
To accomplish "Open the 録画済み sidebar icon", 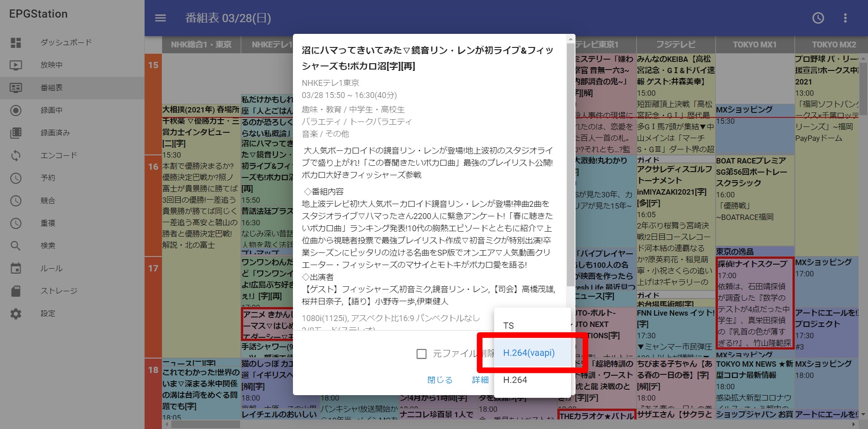I will (16, 132).
